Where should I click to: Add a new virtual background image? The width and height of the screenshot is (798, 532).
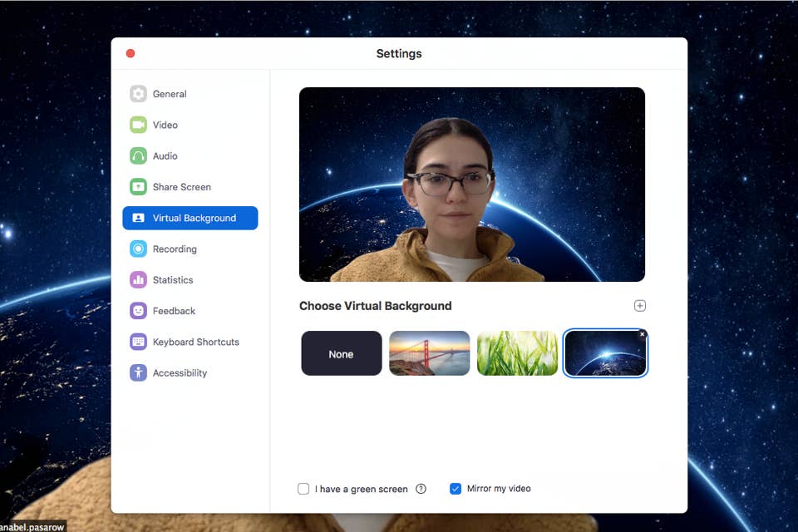640,306
